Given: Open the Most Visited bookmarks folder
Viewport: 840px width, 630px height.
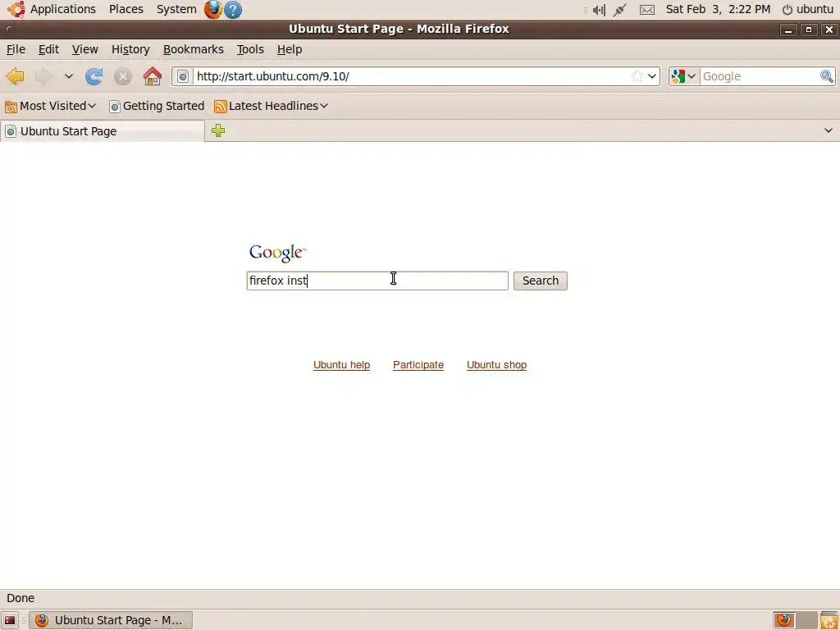Looking at the screenshot, I should tap(50, 106).
